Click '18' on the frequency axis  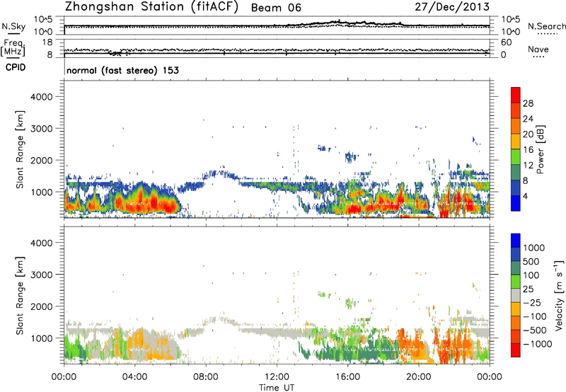click(47, 42)
